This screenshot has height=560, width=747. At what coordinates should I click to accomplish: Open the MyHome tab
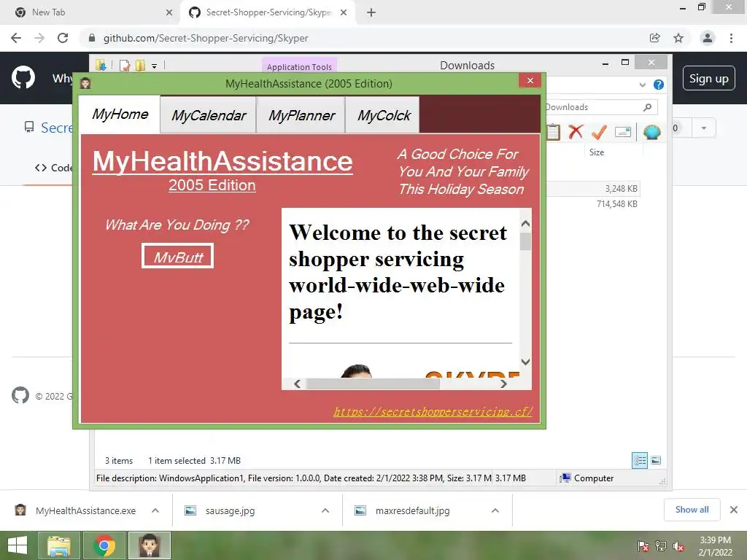pyautogui.click(x=120, y=114)
